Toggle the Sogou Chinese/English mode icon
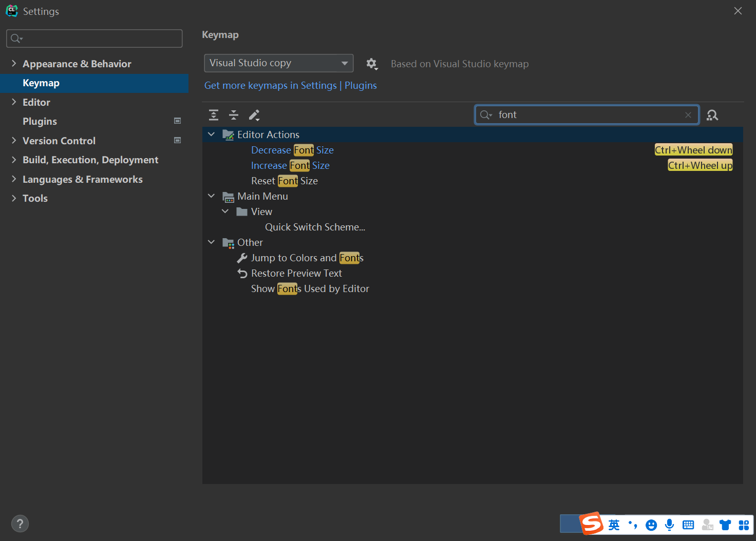Screen dimensions: 756x541 [614, 525]
